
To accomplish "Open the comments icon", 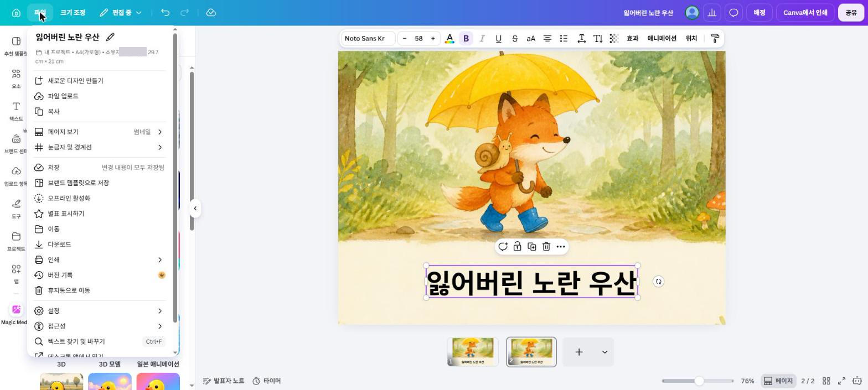I will click(733, 12).
